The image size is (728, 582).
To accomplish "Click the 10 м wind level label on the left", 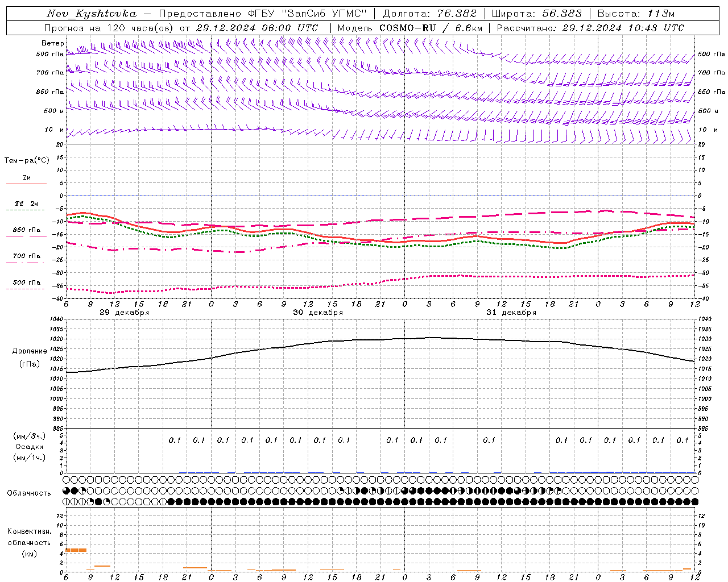I will pyautogui.click(x=55, y=130).
